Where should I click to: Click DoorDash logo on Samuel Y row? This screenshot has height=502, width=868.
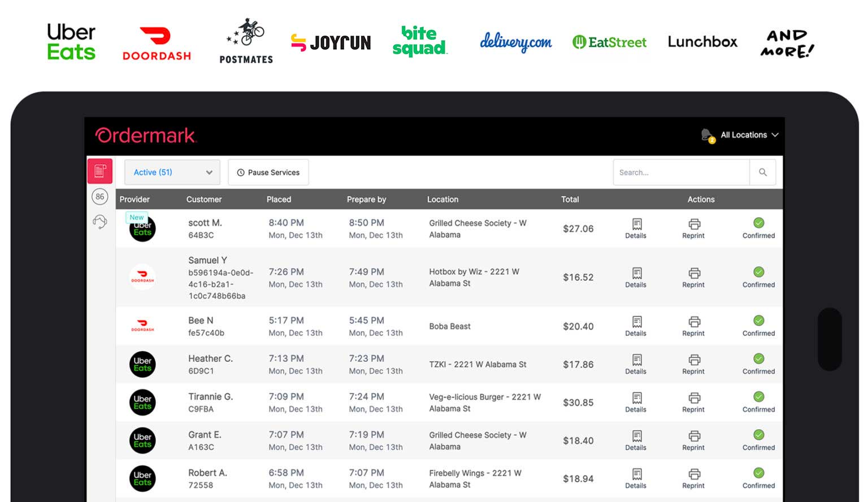coord(142,277)
